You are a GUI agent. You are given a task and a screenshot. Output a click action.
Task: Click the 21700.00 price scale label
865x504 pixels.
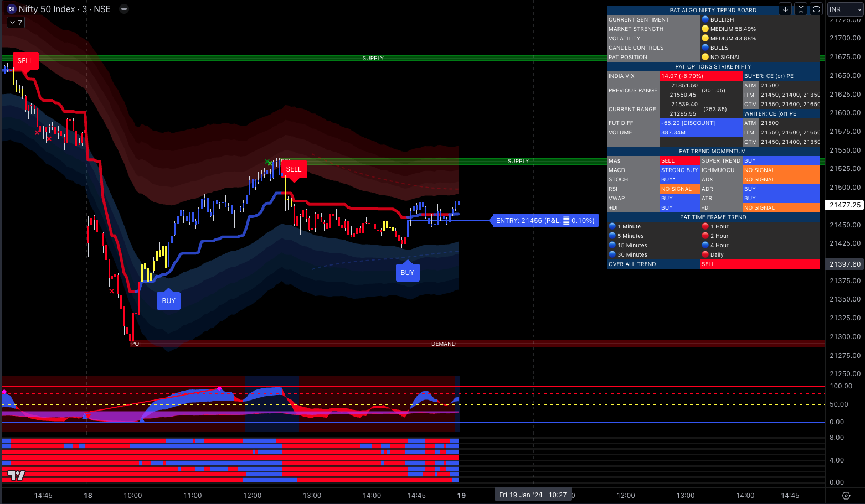tap(845, 38)
